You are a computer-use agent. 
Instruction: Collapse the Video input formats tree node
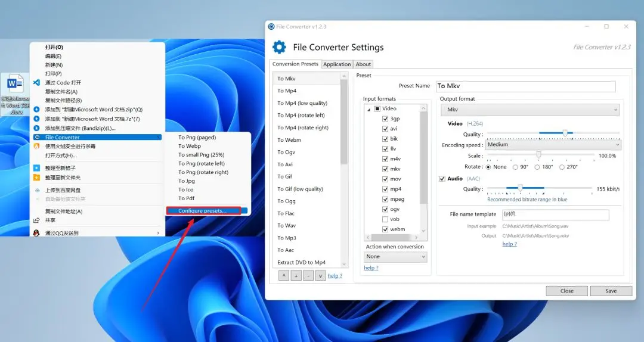point(369,109)
